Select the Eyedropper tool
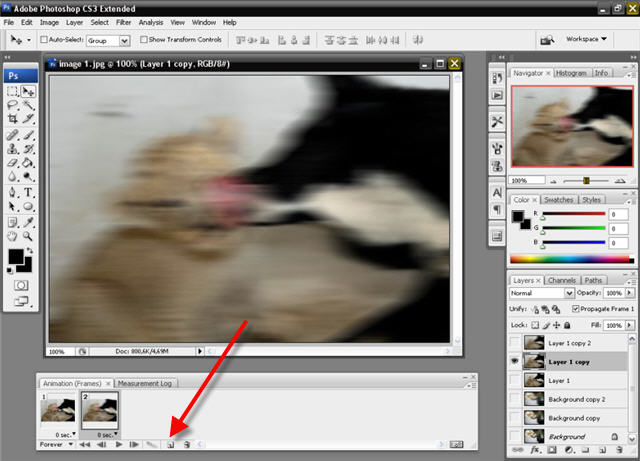The image size is (640, 461). pos(28,222)
